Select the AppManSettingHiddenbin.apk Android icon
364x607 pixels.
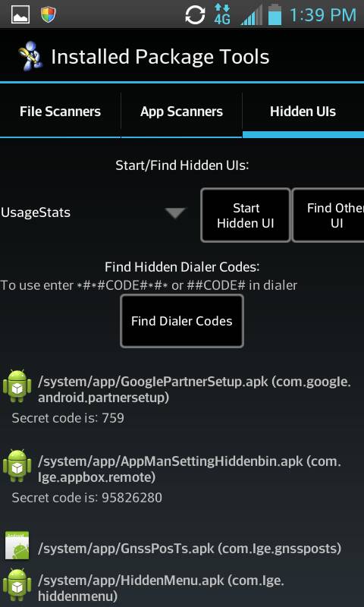tap(17, 466)
